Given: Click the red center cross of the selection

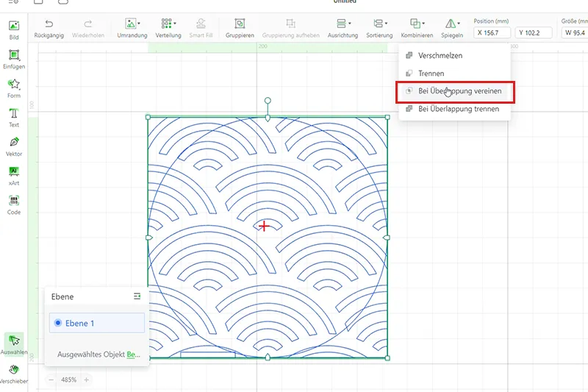Looking at the screenshot, I should tap(264, 226).
